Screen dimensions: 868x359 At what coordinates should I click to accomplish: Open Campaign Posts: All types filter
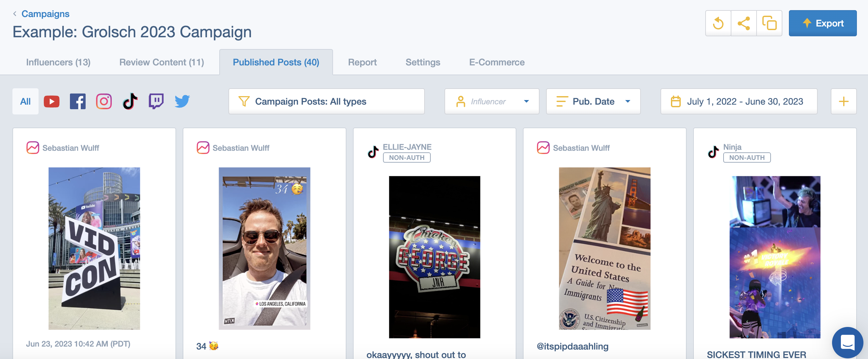tap(326, 101)
